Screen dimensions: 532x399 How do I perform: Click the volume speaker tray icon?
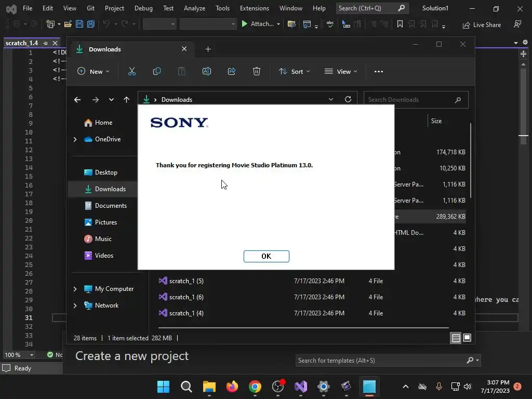point(468,387)
